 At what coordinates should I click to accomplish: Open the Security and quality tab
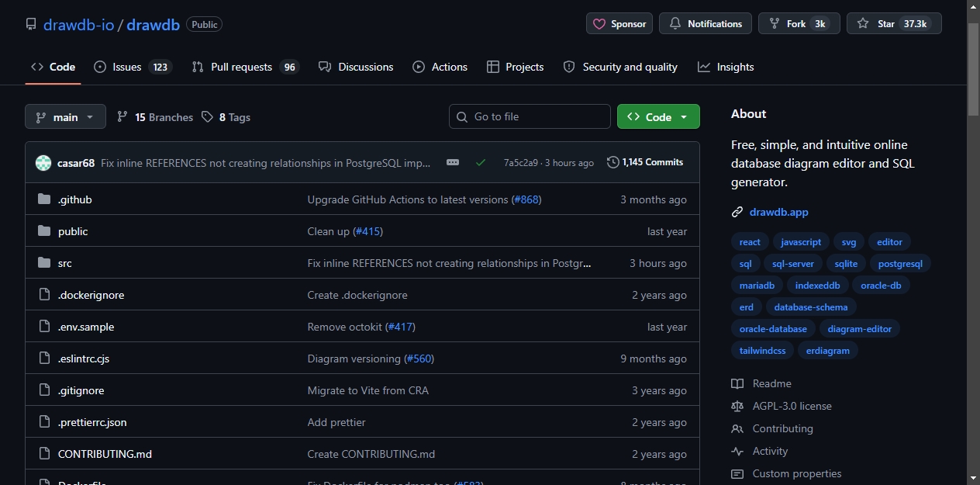click(620, 67)
